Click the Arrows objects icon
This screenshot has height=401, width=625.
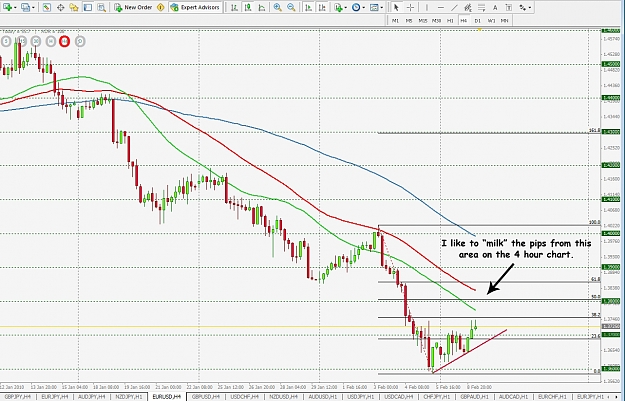click(x=523, y=7)
